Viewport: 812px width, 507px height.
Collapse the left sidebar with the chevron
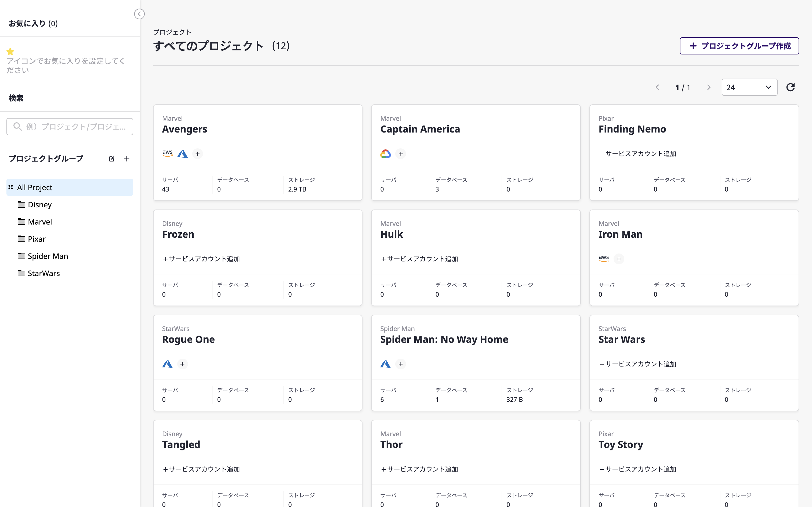pyautogui.click(x=140, y=14)
